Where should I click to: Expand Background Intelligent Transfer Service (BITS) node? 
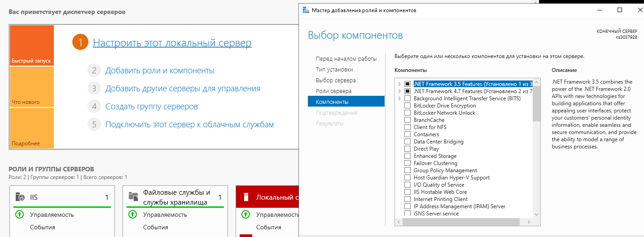tap(400, 98)
